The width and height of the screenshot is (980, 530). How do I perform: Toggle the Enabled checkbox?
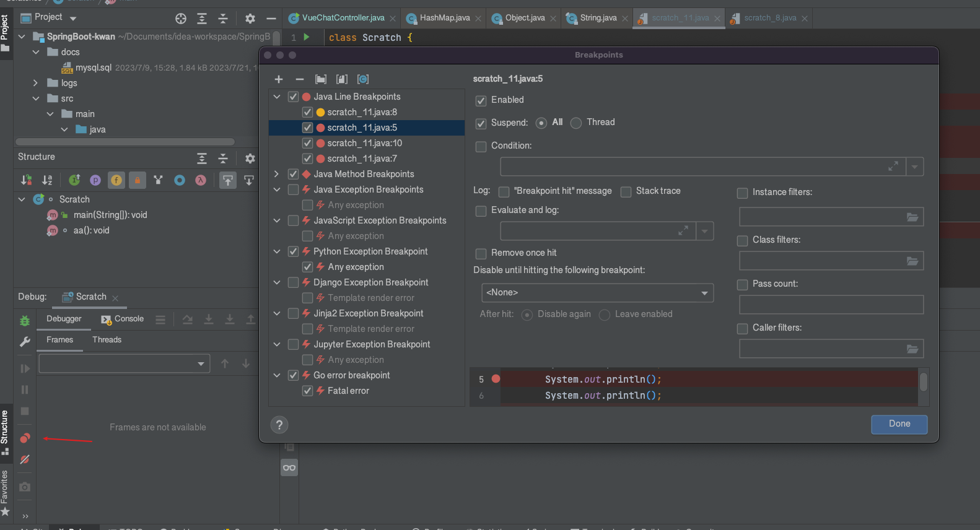(x=481, y=100)
